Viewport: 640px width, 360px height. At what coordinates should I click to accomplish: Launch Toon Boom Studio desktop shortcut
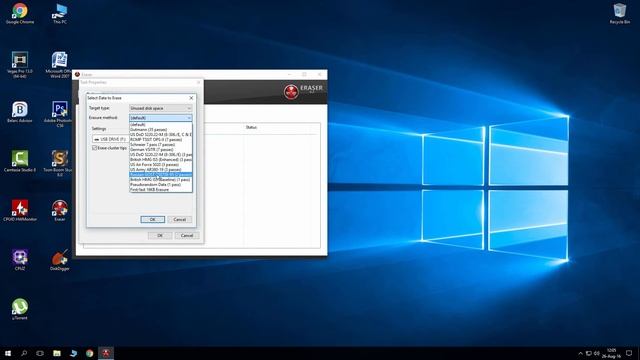60,163
